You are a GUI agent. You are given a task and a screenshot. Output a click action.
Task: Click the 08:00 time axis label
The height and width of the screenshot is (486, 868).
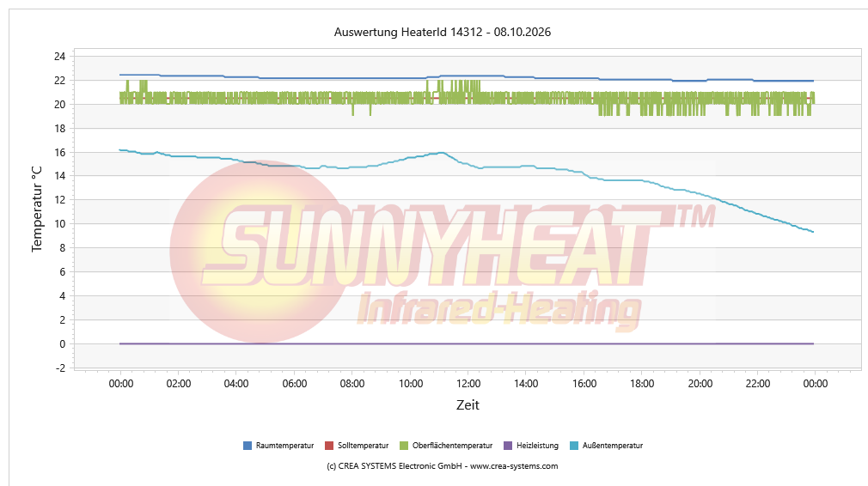352,384
